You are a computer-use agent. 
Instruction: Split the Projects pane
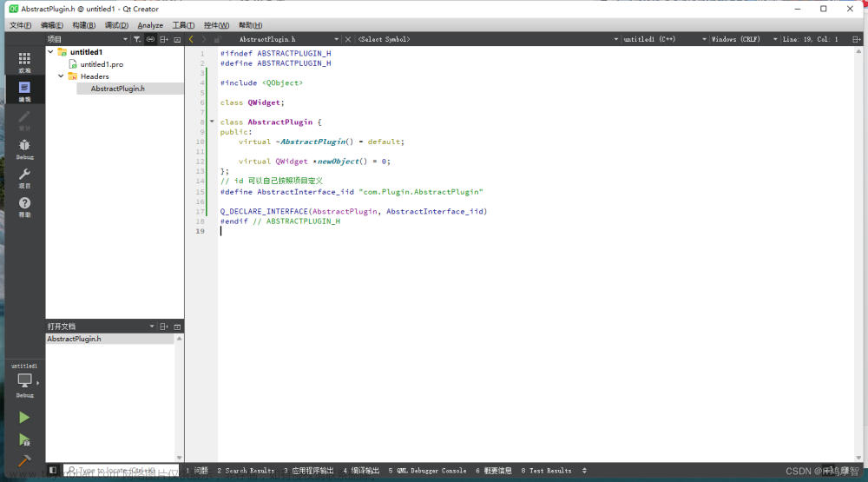(x=164, y=39)
